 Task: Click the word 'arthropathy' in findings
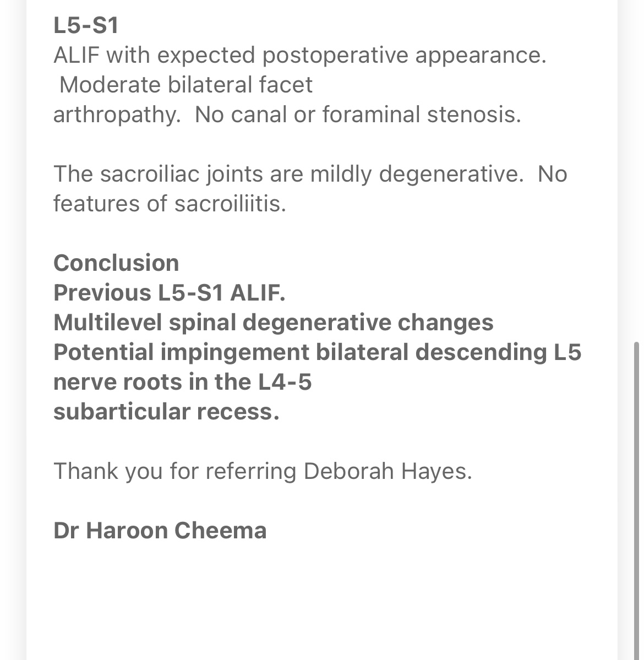coord(116,114)
